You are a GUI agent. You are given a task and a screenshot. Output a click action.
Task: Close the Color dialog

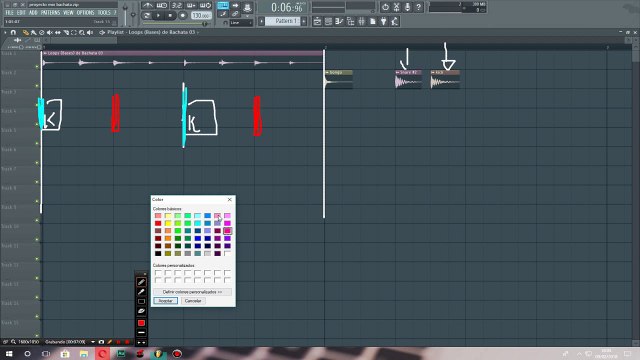pos(229,200)
